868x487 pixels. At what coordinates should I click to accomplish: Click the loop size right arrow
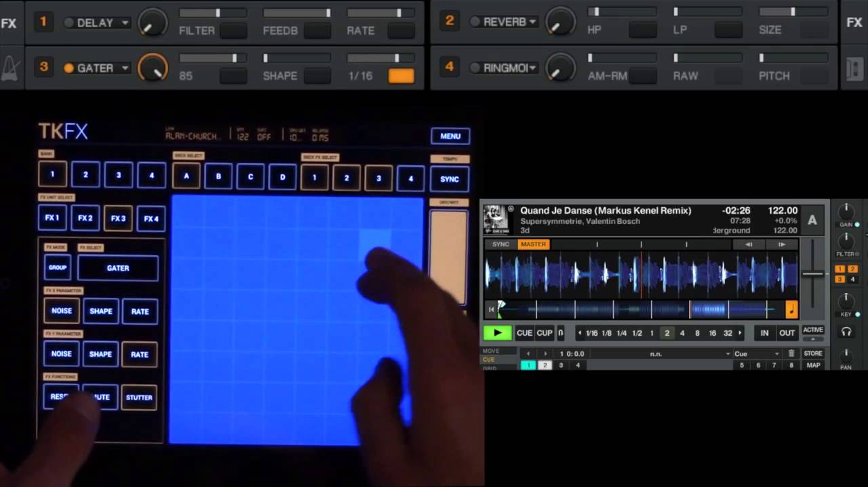[740, 333]
